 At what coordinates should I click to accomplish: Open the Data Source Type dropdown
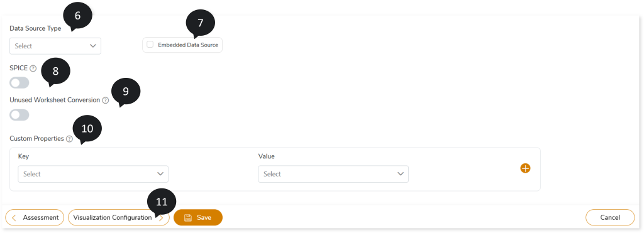(x=55, y=46)
